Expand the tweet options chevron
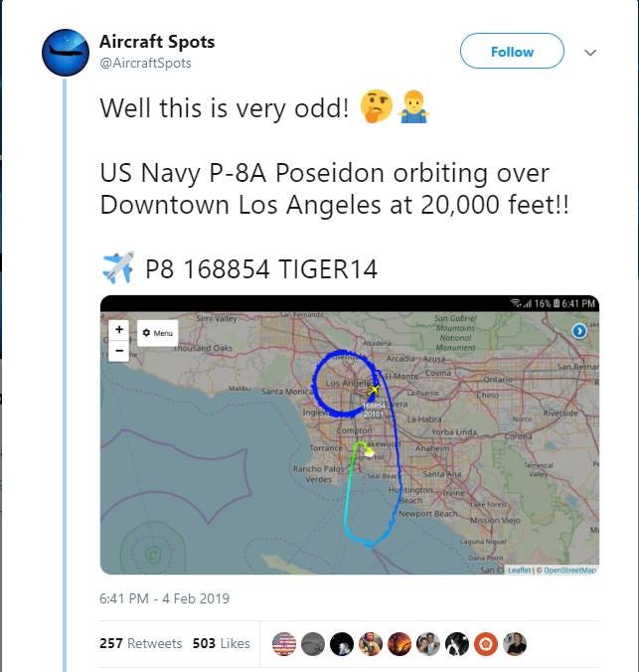Viewport: 639px width, 672px height. (x=589, y=52)
